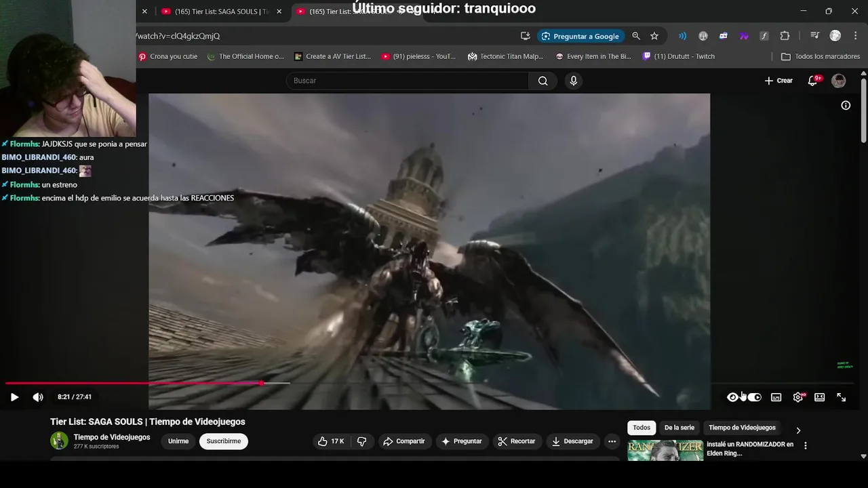This screenshot has height=488, width=868.
Task: Click the gray round extension icon
Action: coord(703,36)
